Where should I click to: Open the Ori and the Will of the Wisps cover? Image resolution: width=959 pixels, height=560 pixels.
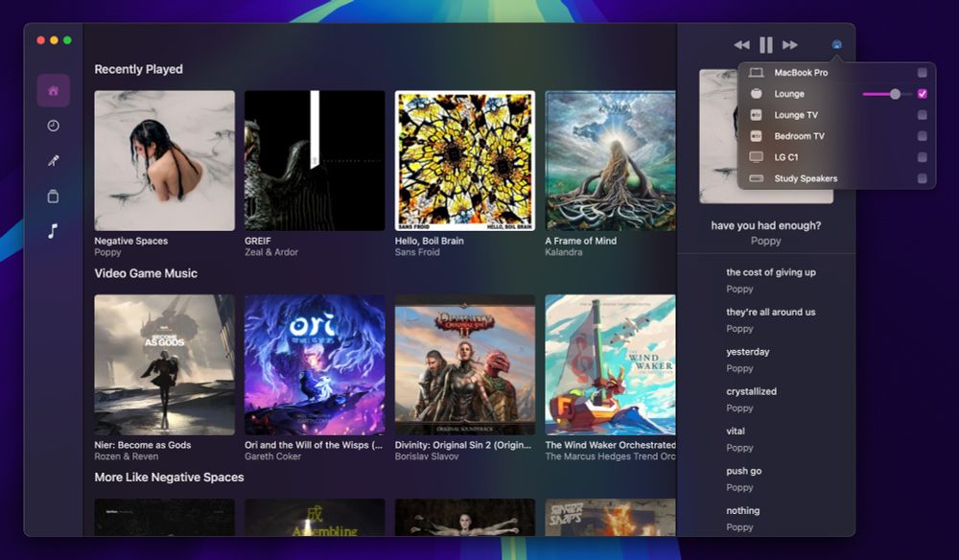click(x=315, y=365)
